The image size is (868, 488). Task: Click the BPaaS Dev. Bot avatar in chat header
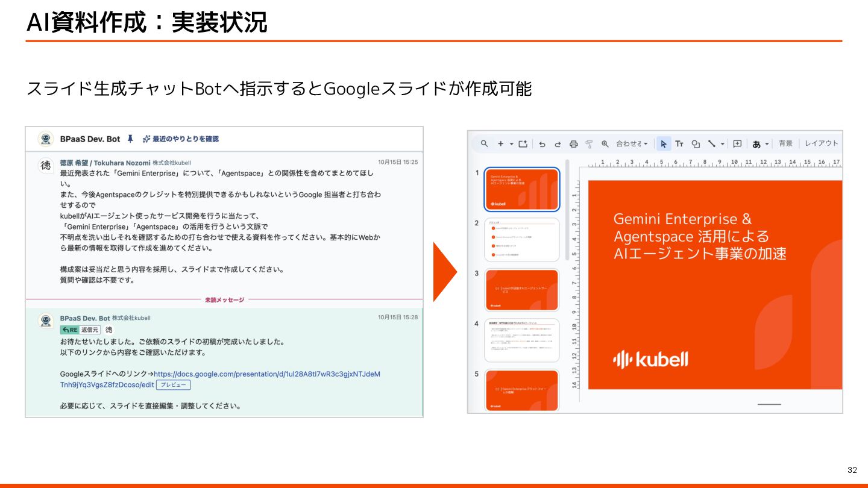click(x=46, y=139)
